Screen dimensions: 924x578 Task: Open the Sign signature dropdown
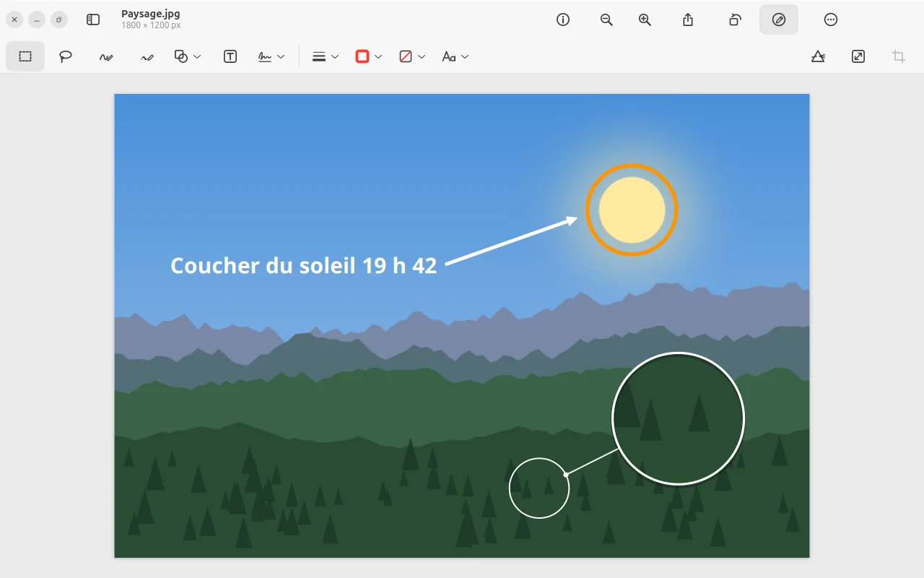(x=271, y=56)
